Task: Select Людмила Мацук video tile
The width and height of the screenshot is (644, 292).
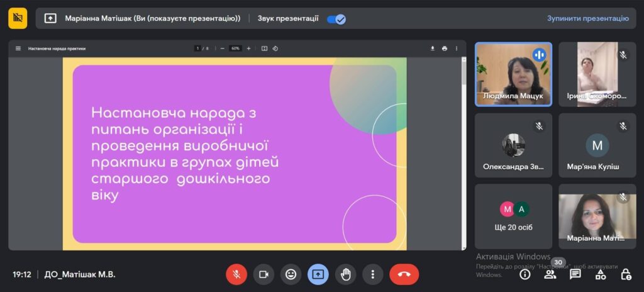Action: (x=513, y=74)
